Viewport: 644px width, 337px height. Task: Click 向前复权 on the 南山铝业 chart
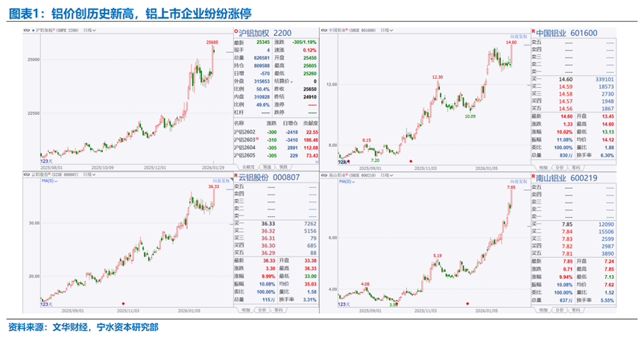[x=518, y=182]
